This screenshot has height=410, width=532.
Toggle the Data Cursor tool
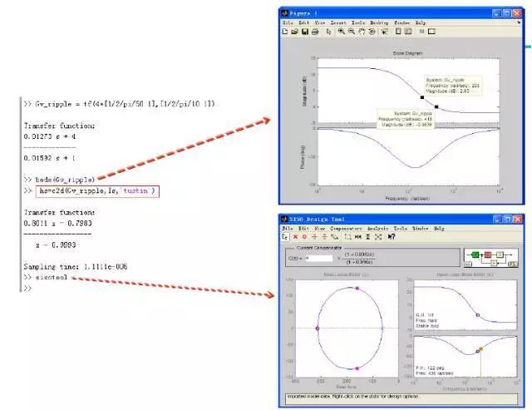pos(385,32)
